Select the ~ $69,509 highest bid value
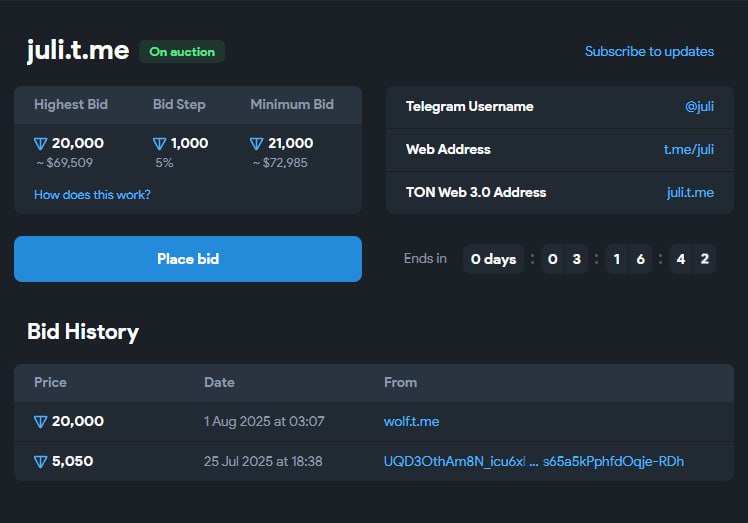748x523 pixels. click(x=65, y=163)
